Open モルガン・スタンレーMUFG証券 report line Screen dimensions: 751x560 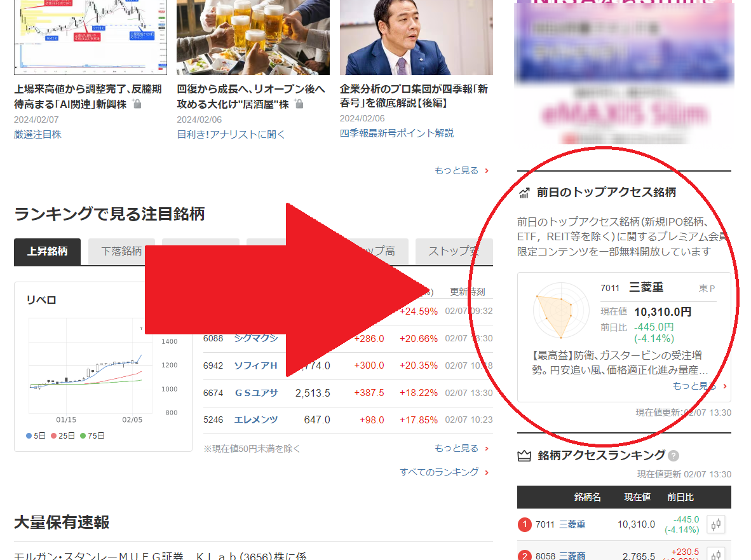[160, 556]
